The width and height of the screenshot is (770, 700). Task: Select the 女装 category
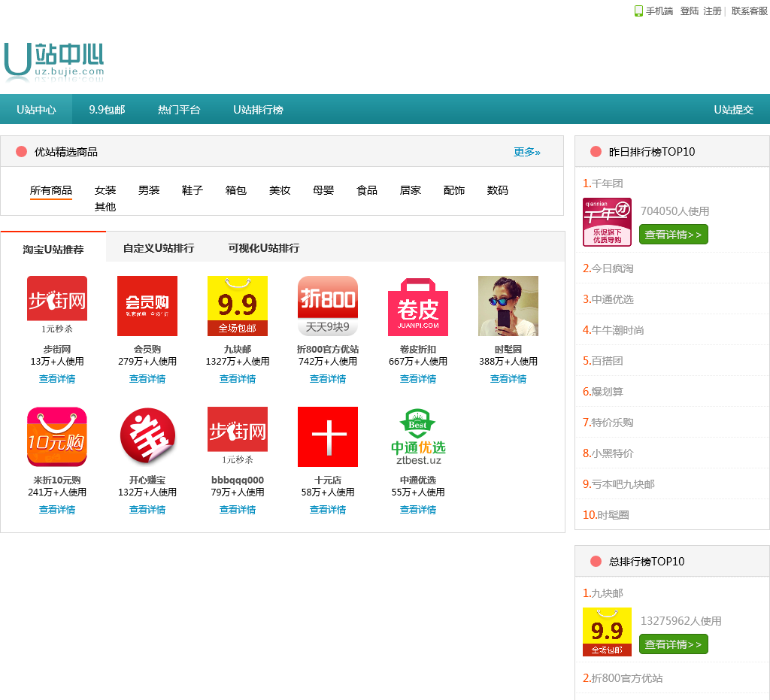105,190
